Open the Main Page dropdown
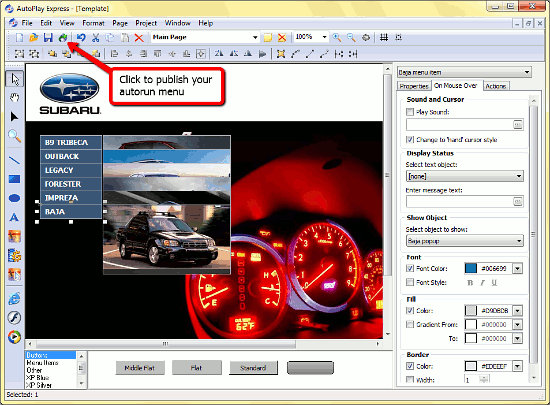The width and height of the screenshot is (550, 405). [x=255, y=37]
